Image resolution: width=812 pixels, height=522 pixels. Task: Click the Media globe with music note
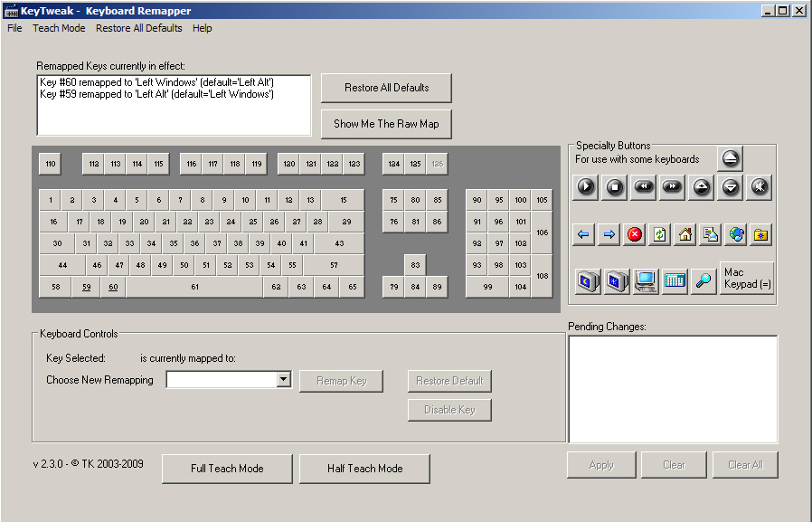tap(736, 234)
